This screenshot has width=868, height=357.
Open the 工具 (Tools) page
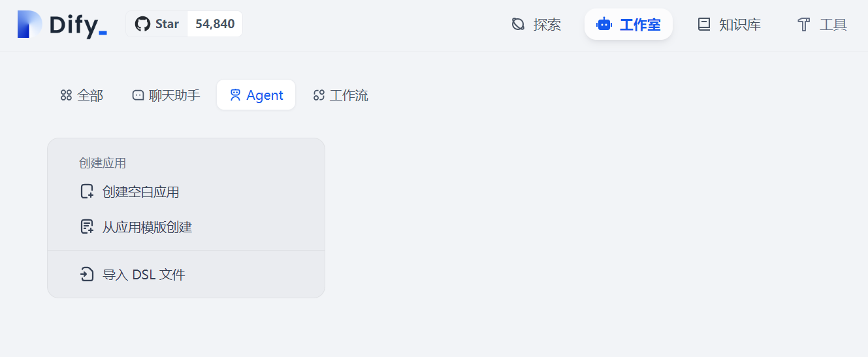click(833, 25)
